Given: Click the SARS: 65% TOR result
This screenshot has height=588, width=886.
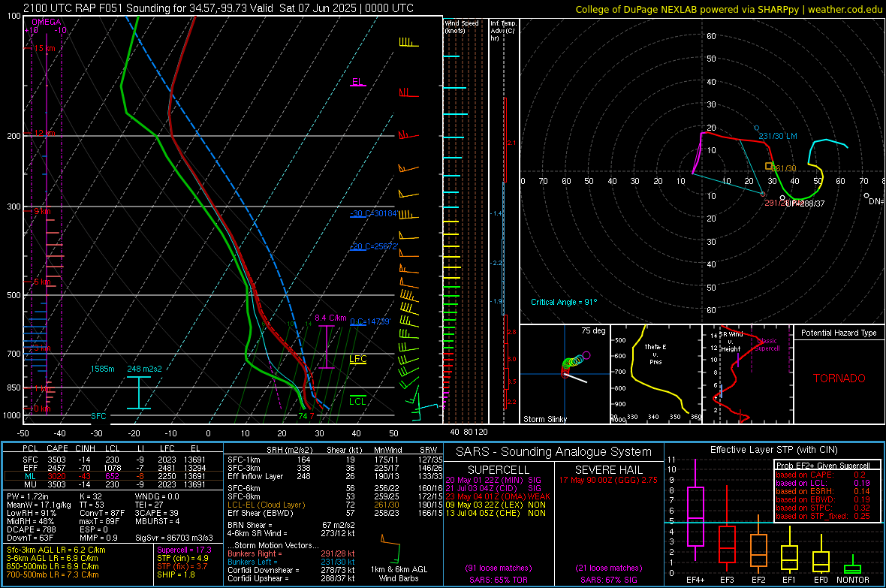Looking at the screenshot, I should [x=498, y=580].
